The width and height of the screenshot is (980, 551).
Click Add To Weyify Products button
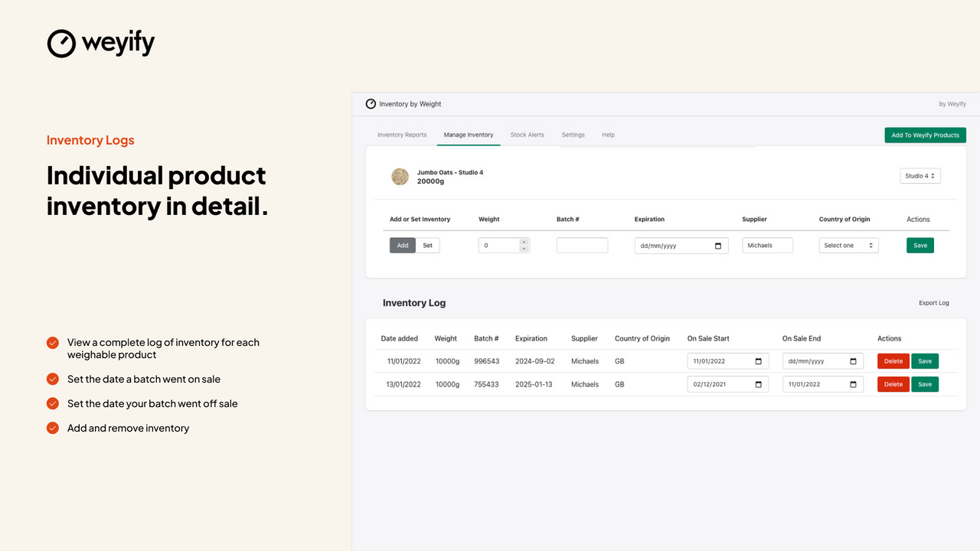[x=926, y=135]
